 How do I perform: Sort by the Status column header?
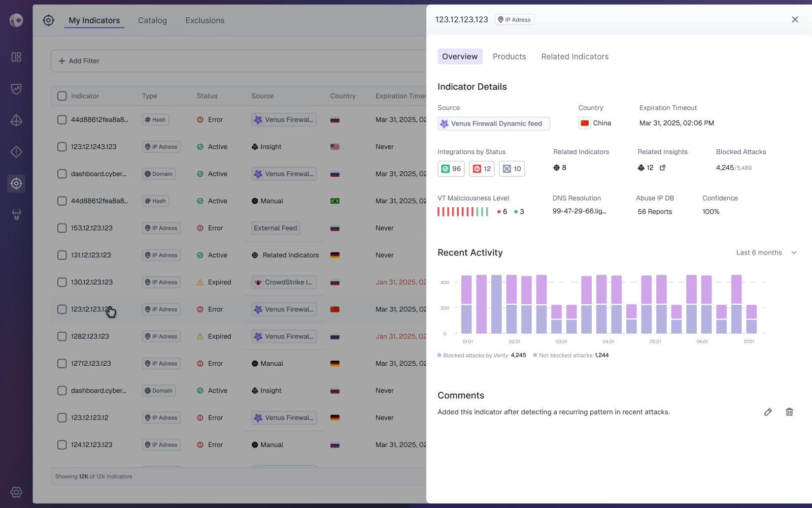207,96
